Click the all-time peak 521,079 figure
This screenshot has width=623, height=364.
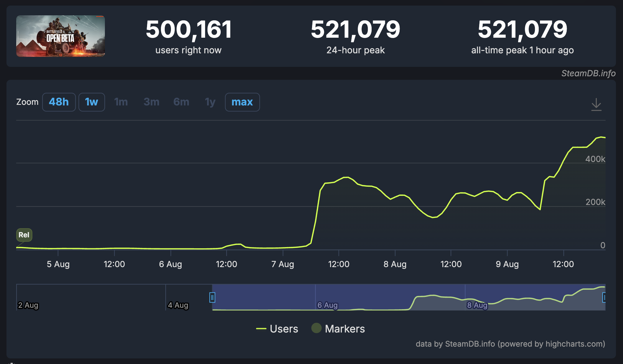[x=522, y=29]
